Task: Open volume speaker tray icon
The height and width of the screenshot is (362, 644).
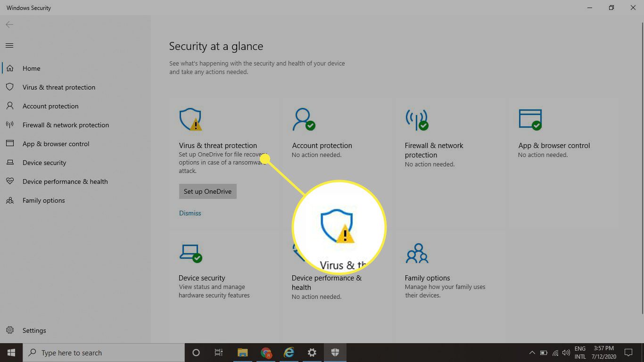Action: pos(566,353)
